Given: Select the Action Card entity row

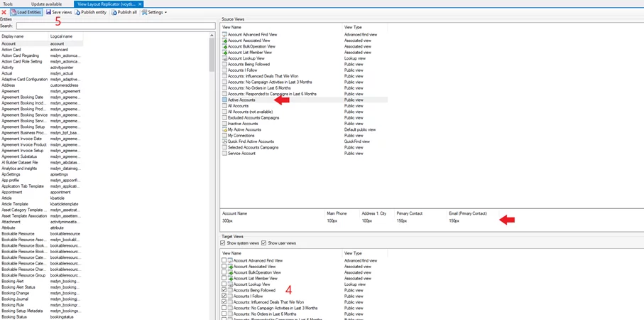Looking at the screenshot, I should (42, 49).
